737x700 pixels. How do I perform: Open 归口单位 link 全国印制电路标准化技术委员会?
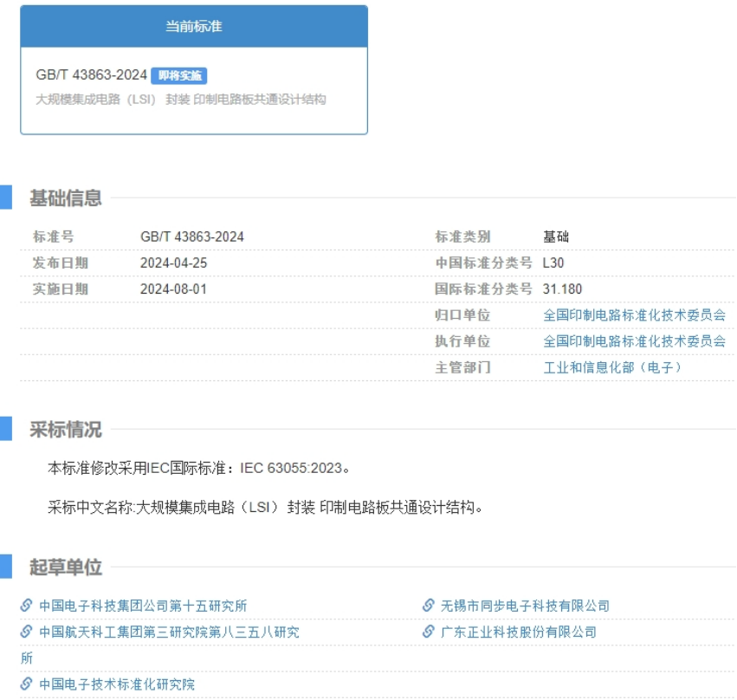coord(634,315)
